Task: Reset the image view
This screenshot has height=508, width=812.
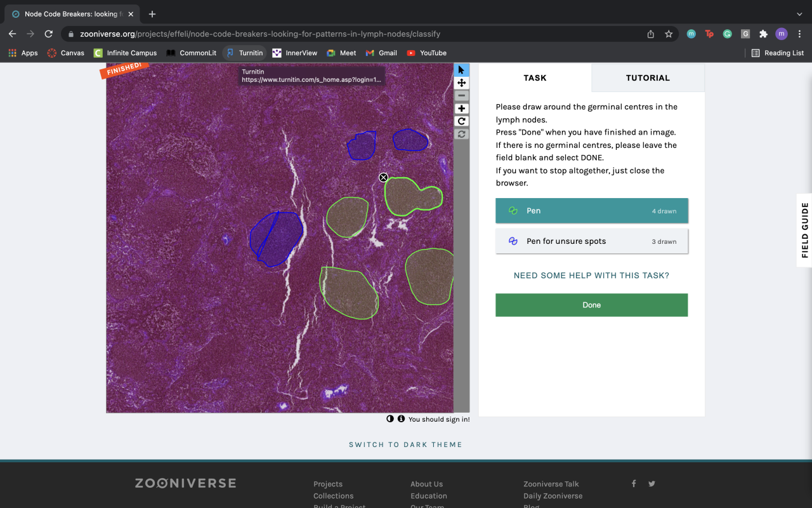Action: (461, 134)
